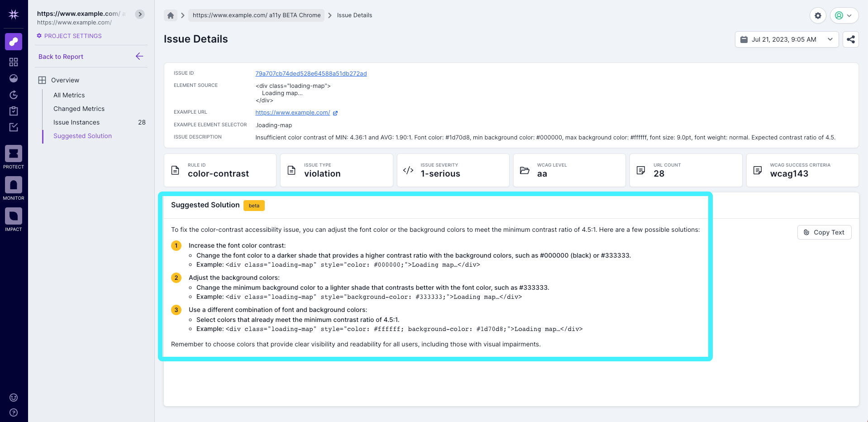Open the clipboard report icon in sidebar
Image resolution: width=868 pixels, height=422 pixels.
coord(14,111)
